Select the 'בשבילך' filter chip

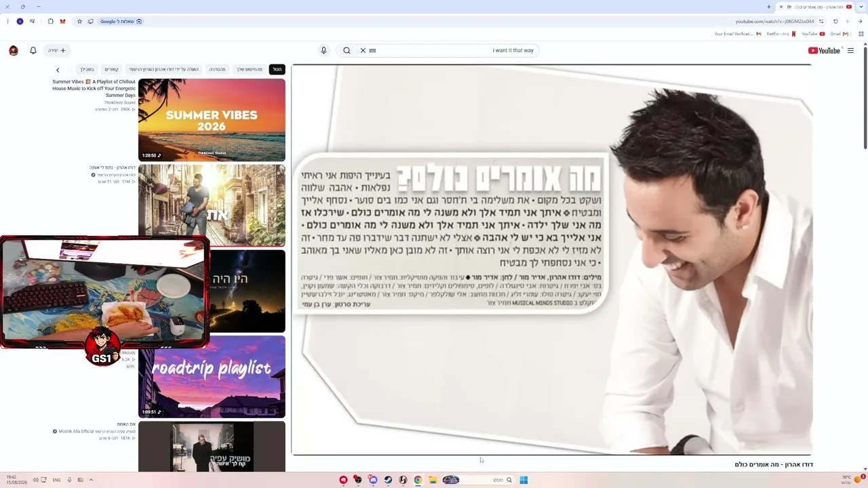pyautogui.click(x=87, y=69)
